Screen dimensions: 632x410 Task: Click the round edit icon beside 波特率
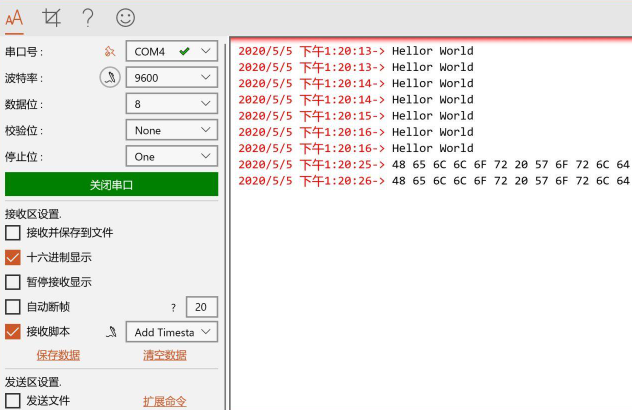(110, 77)
